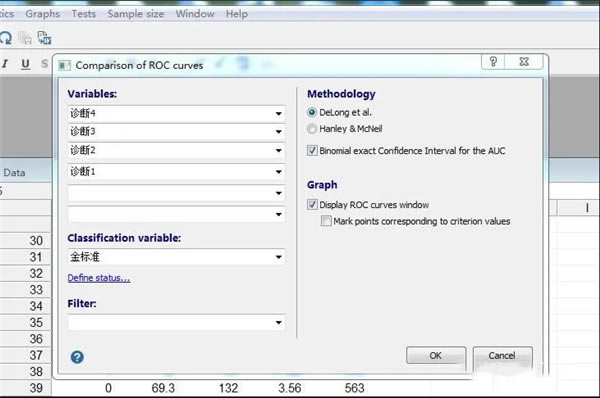600x398 pixels.
Task: Click the Cancel button
Action: pos(502,356)
